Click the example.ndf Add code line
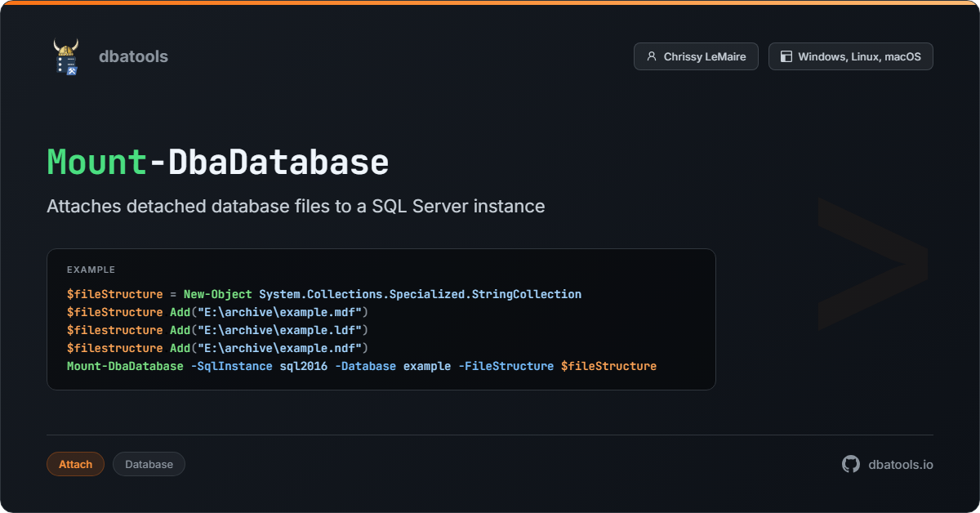This screenshot has width=980, height=513. [x=218, y=348]
